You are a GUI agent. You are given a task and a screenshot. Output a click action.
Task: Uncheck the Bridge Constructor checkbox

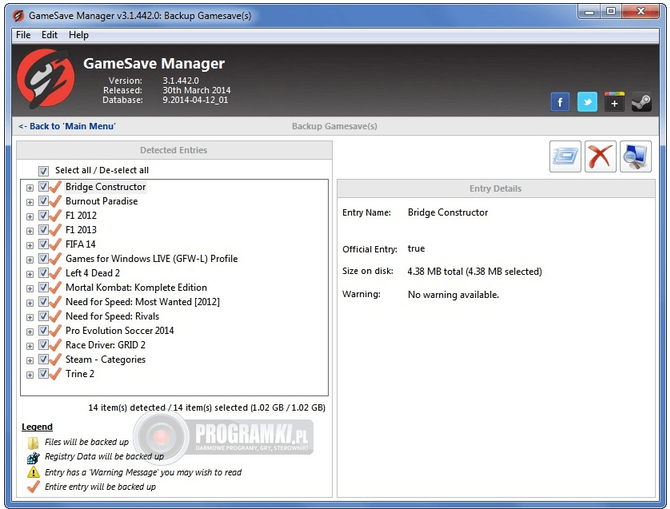[x=43, y=186]
